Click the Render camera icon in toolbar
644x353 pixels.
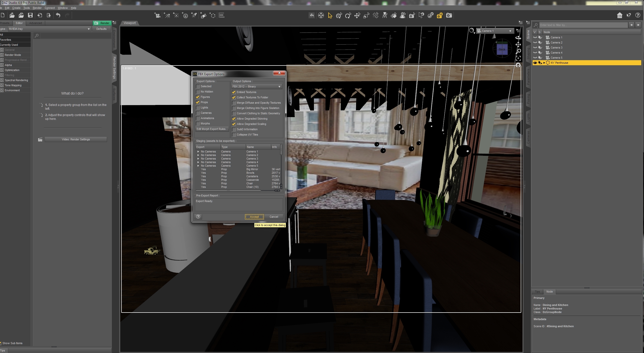point(449,15)
